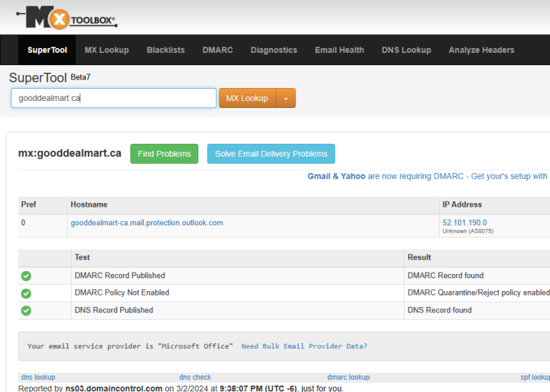The image size is (550, 392).
Task: Click the mx:gooddealmart.ca heading
Action: 69,153
